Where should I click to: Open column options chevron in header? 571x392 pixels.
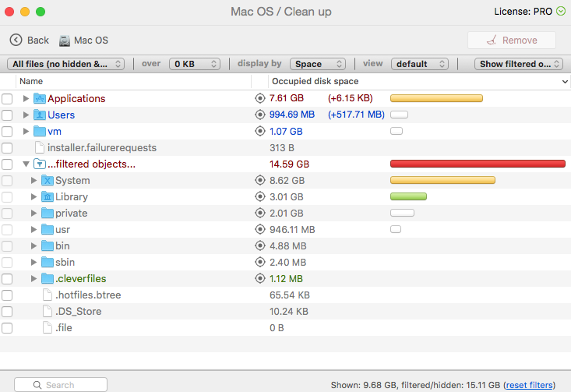click(x=565, y=82)
